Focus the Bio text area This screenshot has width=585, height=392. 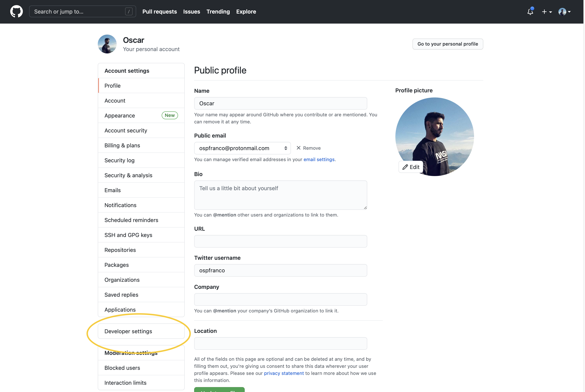coord(281,195)
